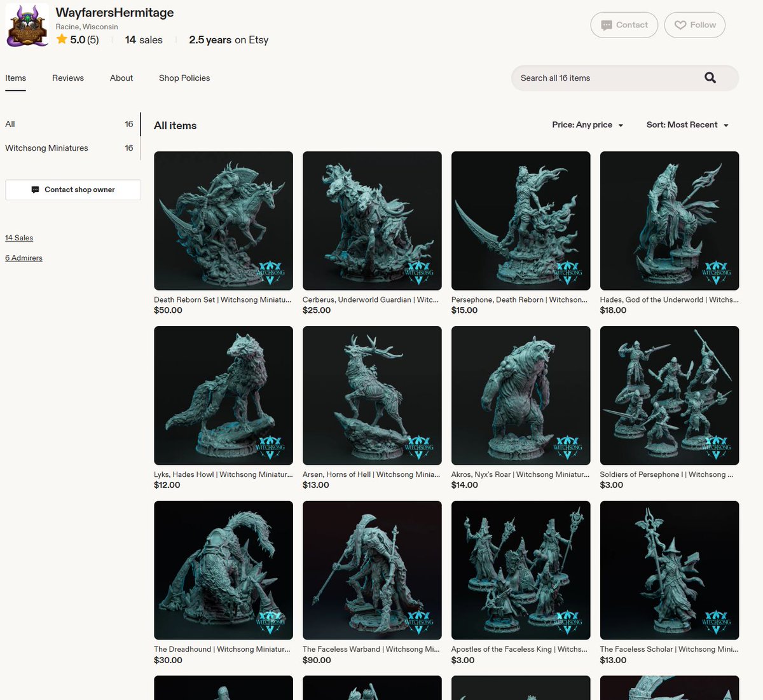Click Akros, Nyx's Roar listing title
The height and width of the screenshot is (700, 763).
(521, 474)
